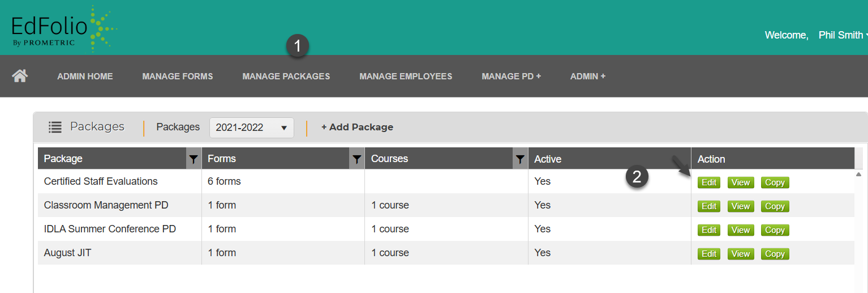This screenshot has width=868, height=293.
Task: Expand the Admin + menu
Action: [x=587, y=76]
